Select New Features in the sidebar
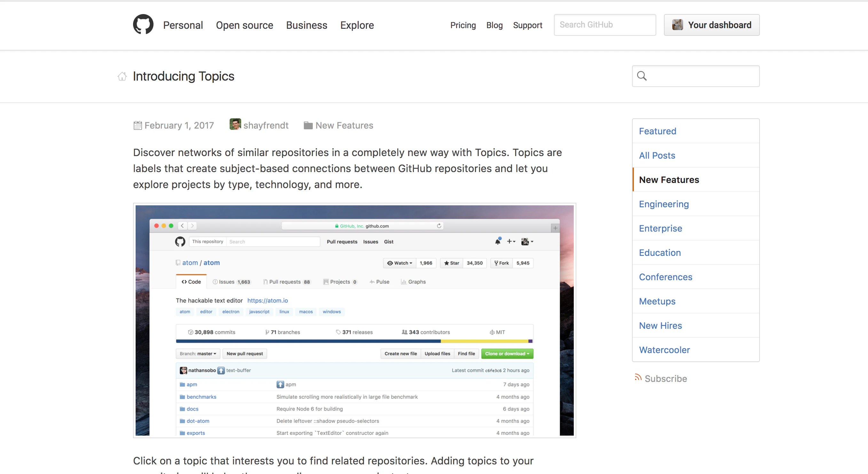 coord(696,179)
